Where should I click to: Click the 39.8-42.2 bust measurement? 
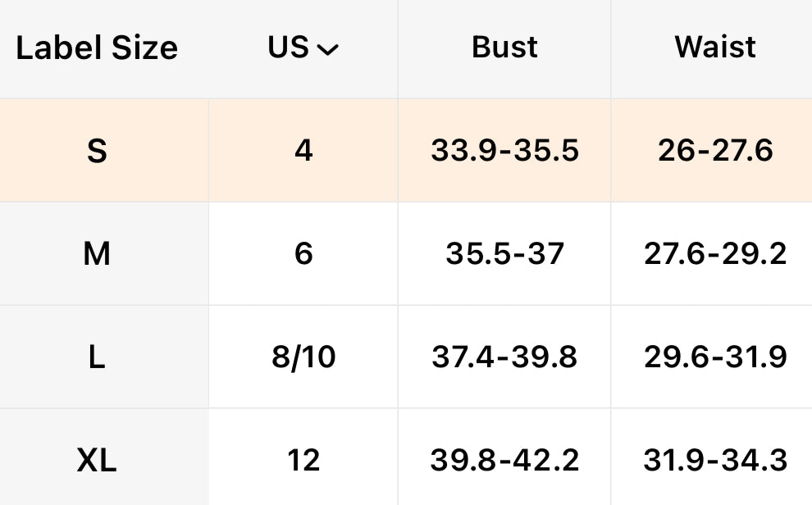tap(504, 461)
